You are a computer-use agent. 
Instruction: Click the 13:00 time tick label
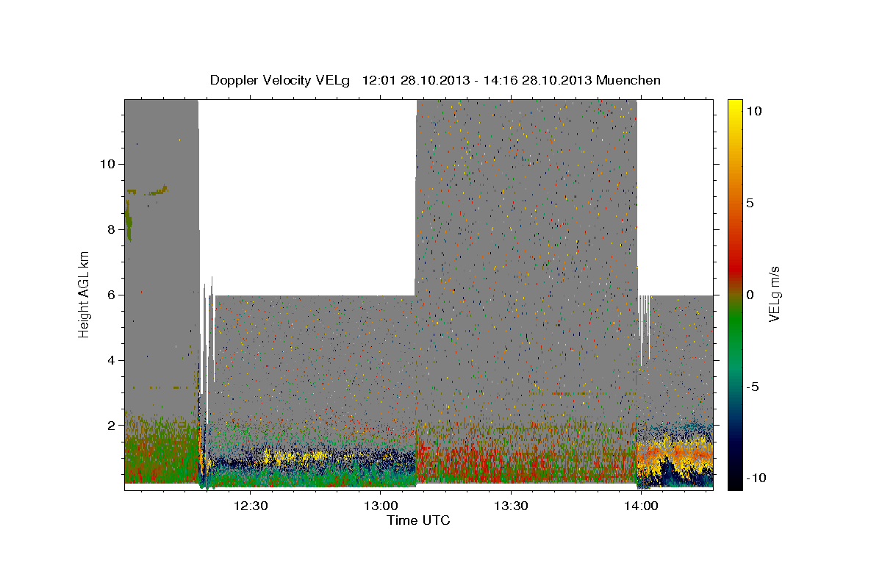380,506
